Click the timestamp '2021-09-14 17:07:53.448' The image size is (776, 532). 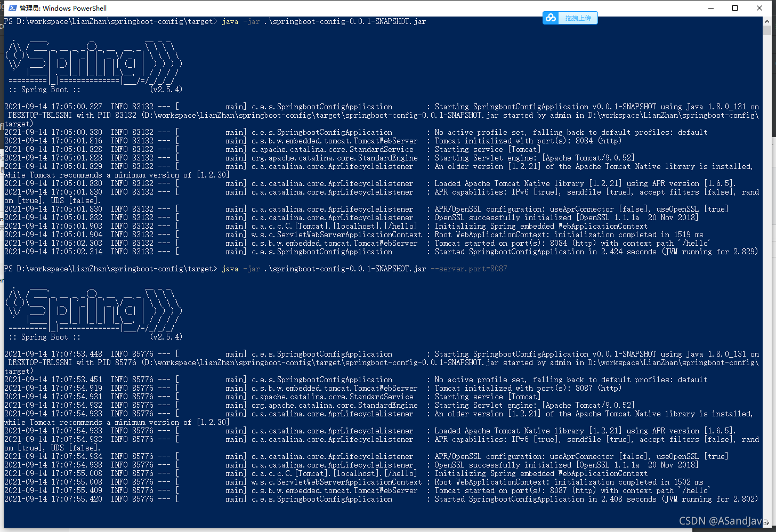(53, 354)
